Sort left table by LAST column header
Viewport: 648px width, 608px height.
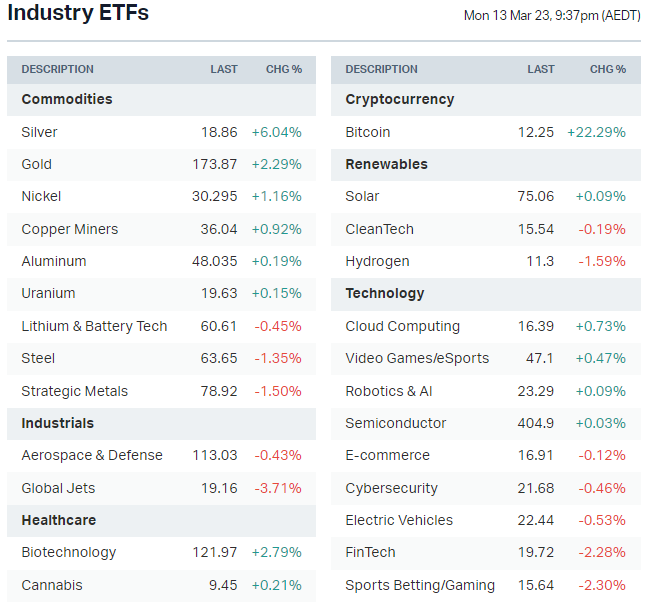(x=224, y=69)
